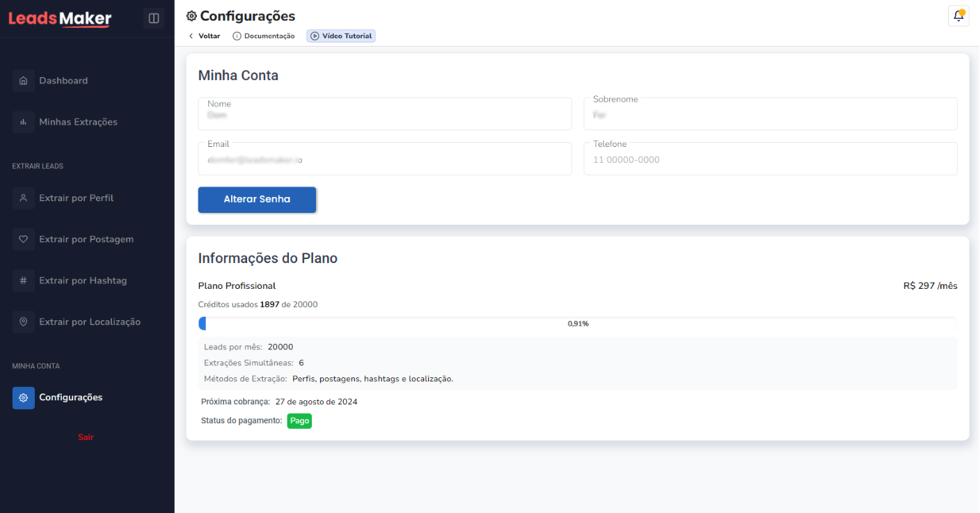Click the Pago payment status badge

point(299,420)
